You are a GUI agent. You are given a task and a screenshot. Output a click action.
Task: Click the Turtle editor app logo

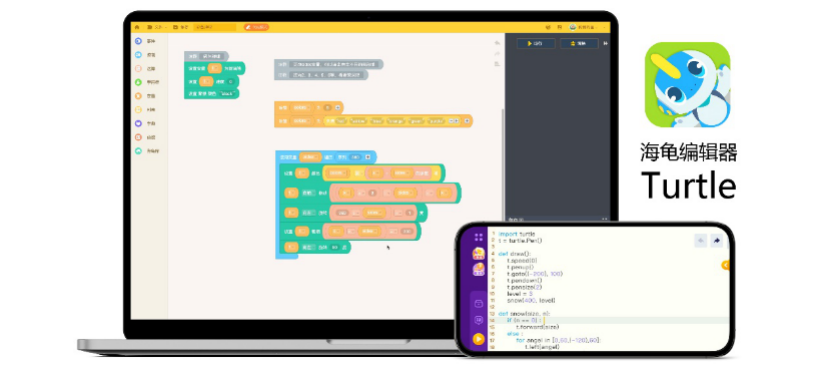[687, 85]
